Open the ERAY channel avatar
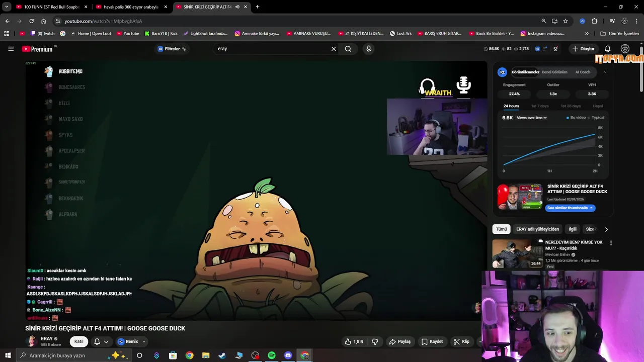The image size is (644, 362). [32, 341]
